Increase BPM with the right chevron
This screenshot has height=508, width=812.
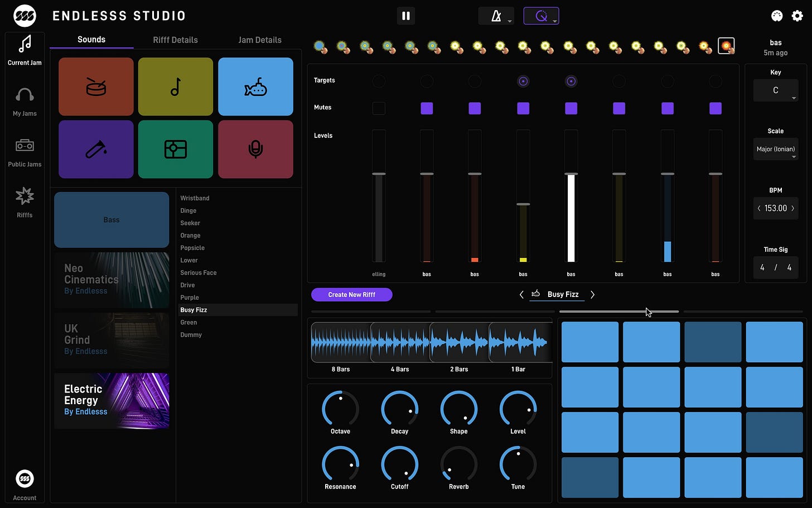792,208
